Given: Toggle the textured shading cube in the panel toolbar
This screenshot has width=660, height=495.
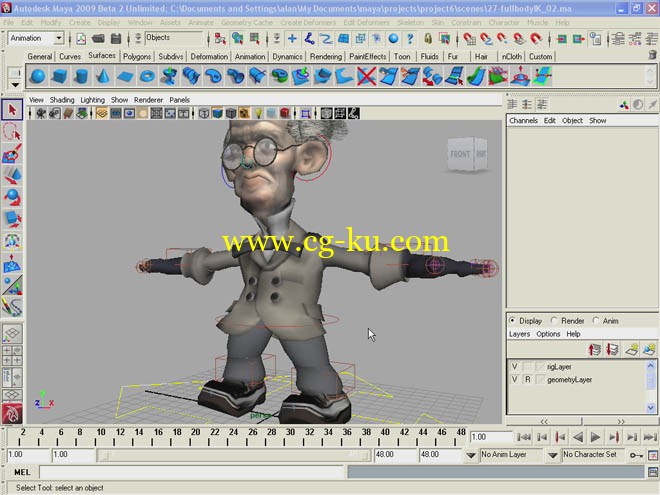Looking at the screenshot, I should click(x=245, y=113).
